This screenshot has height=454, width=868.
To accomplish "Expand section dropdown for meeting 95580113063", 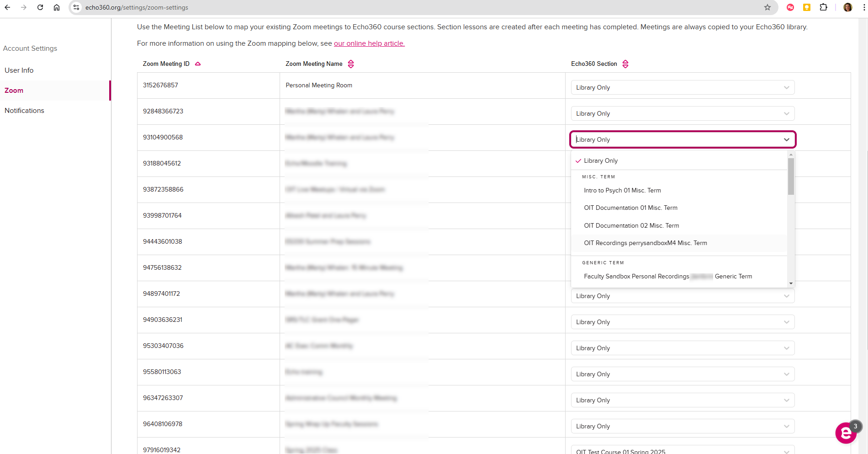I will point(683,374).
